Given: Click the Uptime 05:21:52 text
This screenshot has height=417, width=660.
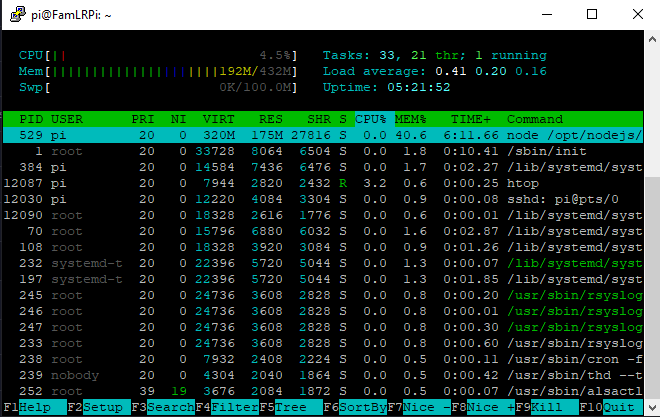Looking at the screenshot, I should pos(386,88).
